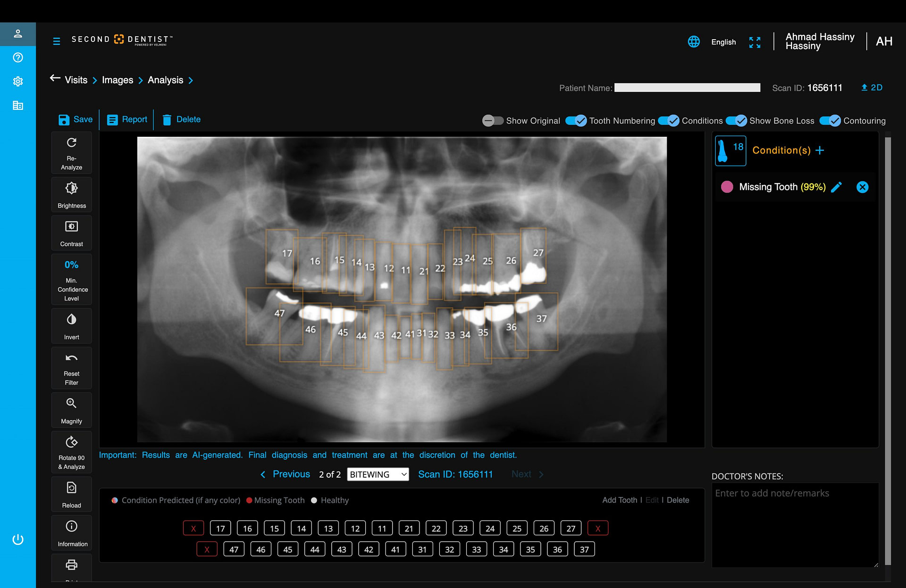Click the Report button
Image resolution: width=906 pixels, height=588 pixels.
(126, 119)
